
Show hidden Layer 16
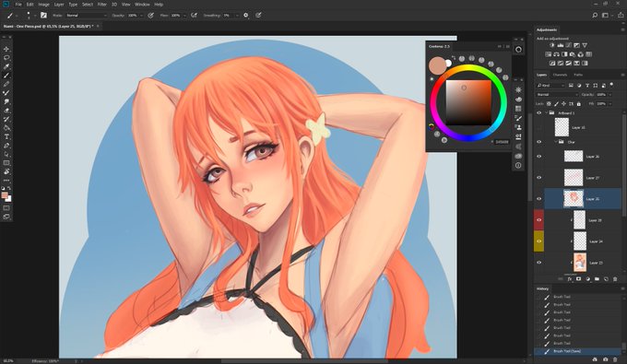tap(539, 128)
